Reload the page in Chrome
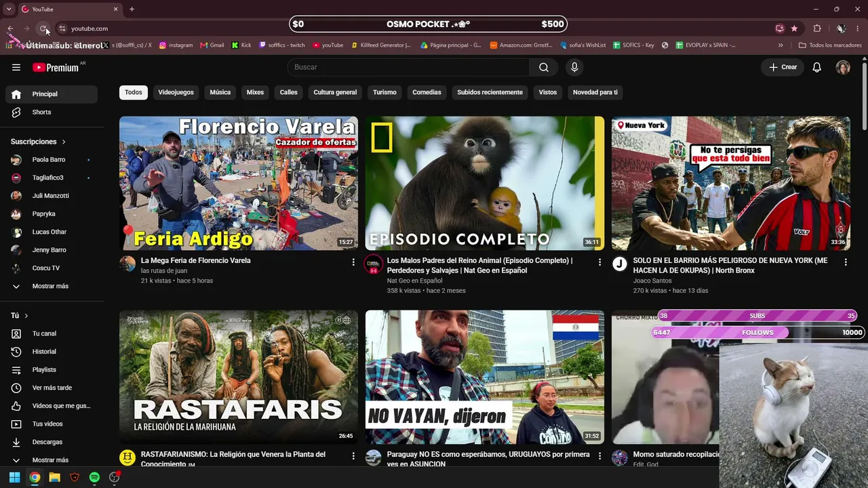 43,28
